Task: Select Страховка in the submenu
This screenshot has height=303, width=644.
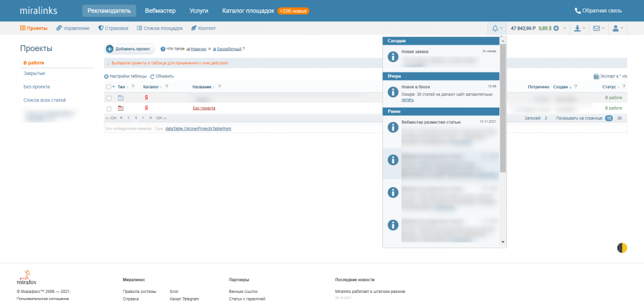Action: click(113, 28)
